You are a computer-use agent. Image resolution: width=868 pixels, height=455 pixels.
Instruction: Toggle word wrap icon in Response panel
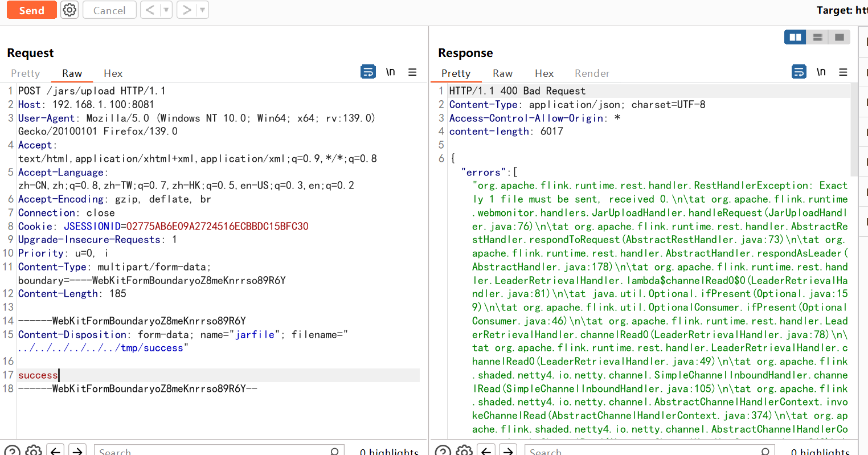(799, 72)
